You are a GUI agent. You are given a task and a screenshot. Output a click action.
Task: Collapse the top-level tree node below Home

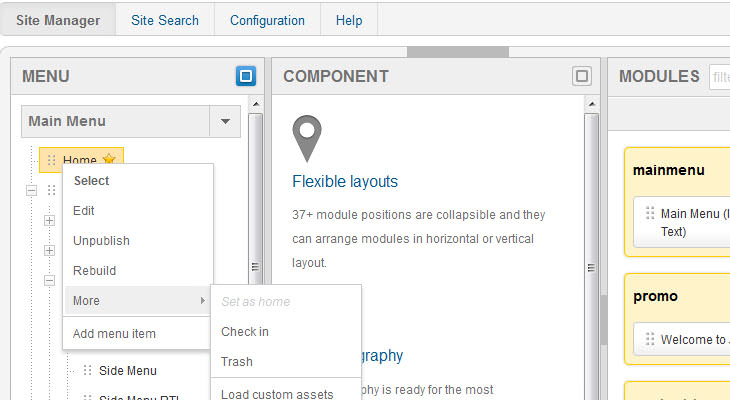tap(31, 190)
